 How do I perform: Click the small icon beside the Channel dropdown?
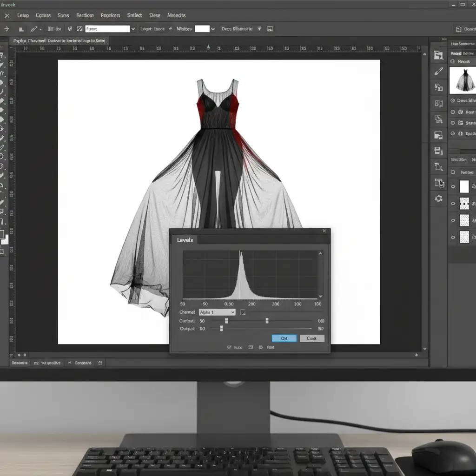pos(242,312)
